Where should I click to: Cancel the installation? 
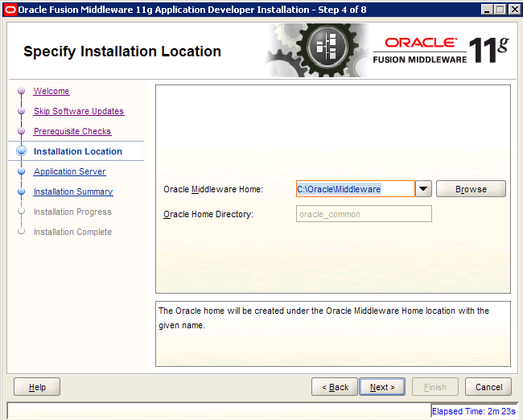488,387
